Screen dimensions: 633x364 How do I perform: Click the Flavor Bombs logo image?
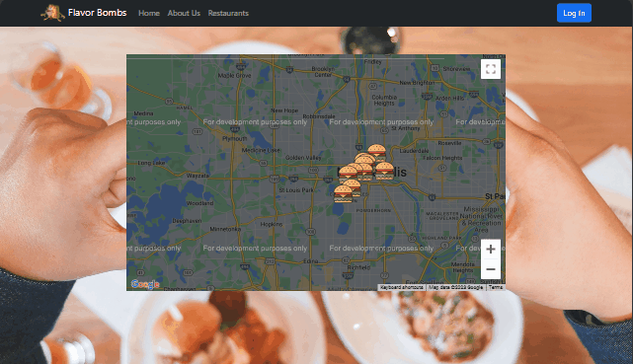coord(53,13)
